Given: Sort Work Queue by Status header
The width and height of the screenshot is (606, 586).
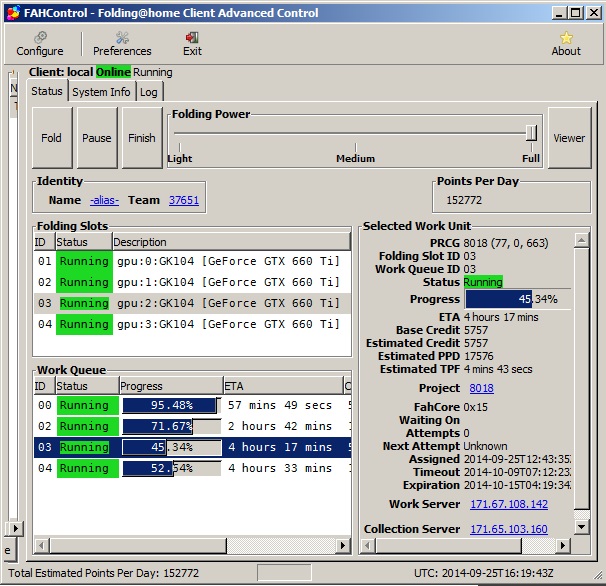Looking at the screenshot, I should tap(87, 386).
